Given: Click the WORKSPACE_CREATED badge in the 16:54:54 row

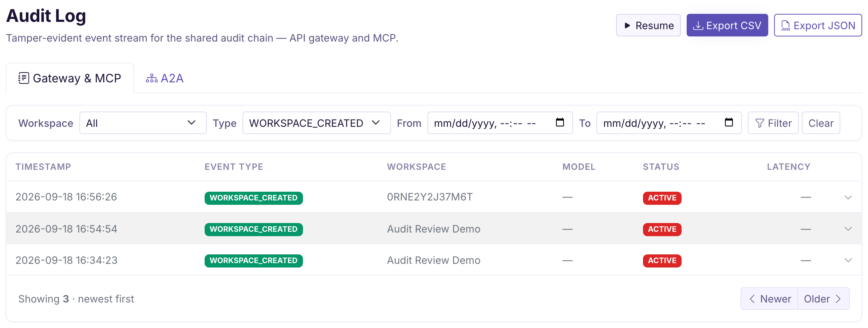Looking at the screenshot, I should [253, 229].
